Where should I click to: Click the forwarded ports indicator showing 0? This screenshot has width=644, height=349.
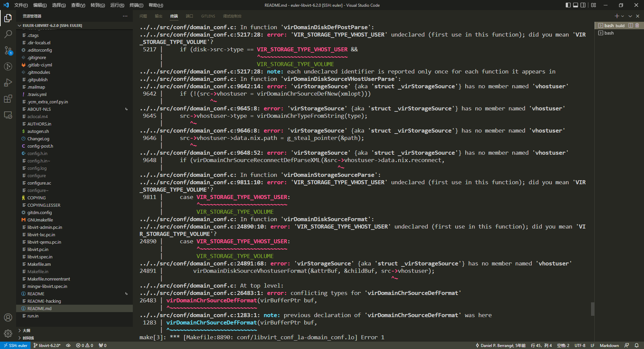pyautogui.click(x=103, y=345)
